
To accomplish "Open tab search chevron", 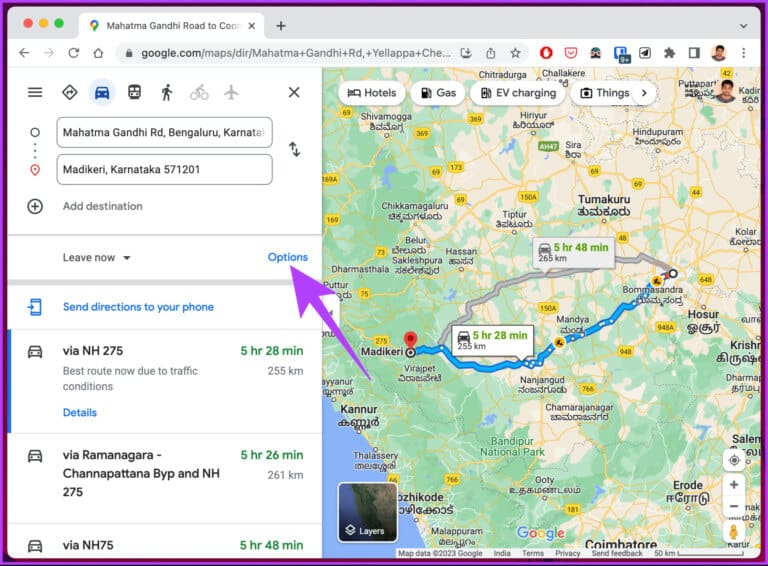I will 744,25.
